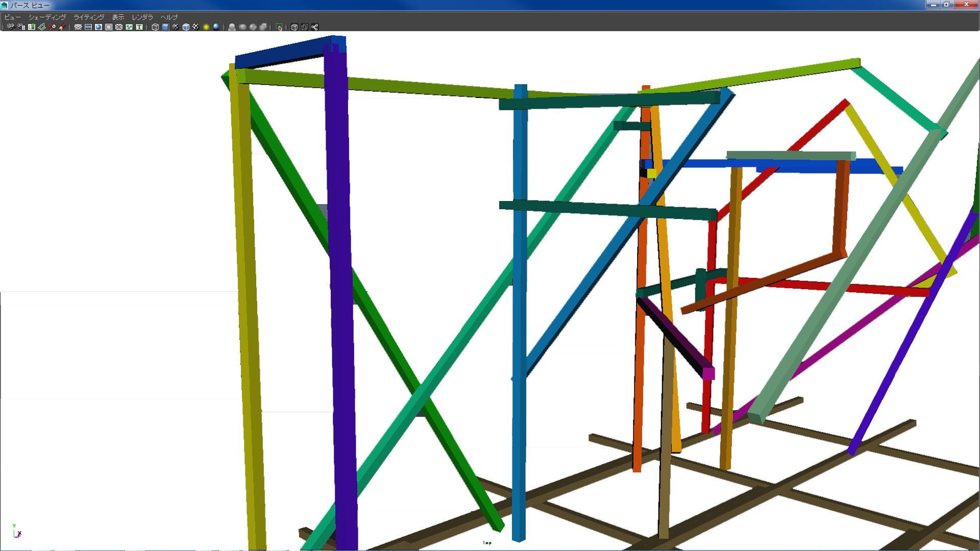980x551 pixels.
Task: Expand the シェーディング menu
Action: 47,17
